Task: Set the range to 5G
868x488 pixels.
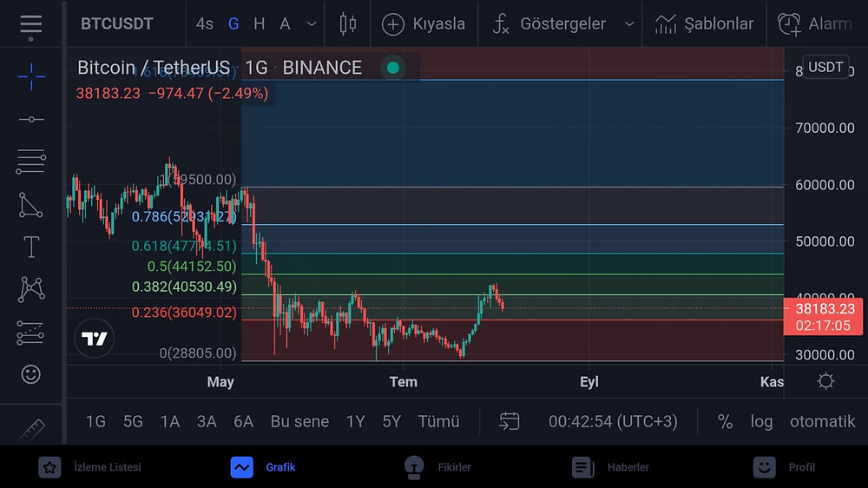Action: (133, 421)
